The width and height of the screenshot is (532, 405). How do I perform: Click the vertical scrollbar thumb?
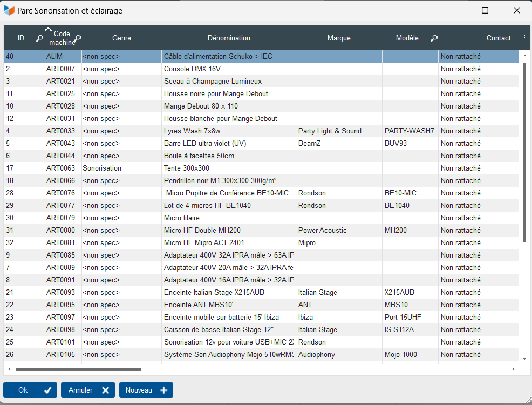[x=524, y=151]
